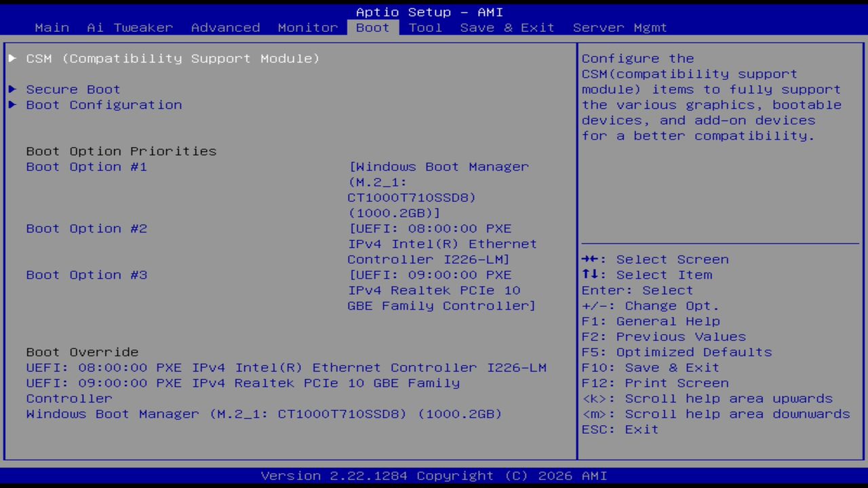Click the arrow beside Boot Configuration
Screen dimensions: 868x488
click(13, 105)
